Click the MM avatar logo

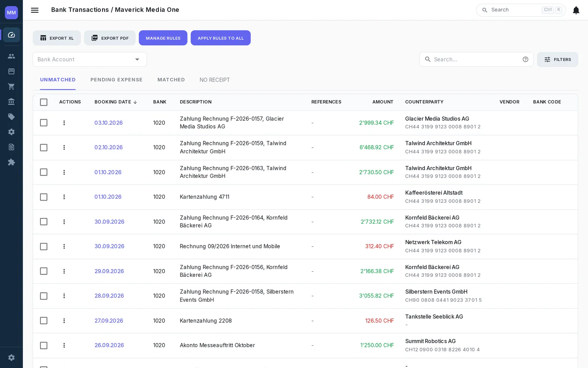coord(11,13)
